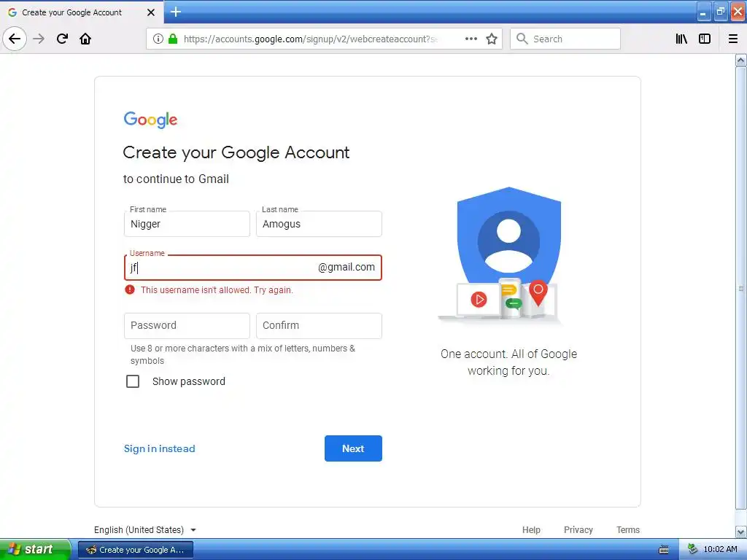Open the Help link in the footer
The image size is (747, 560).
coord(531,529)
